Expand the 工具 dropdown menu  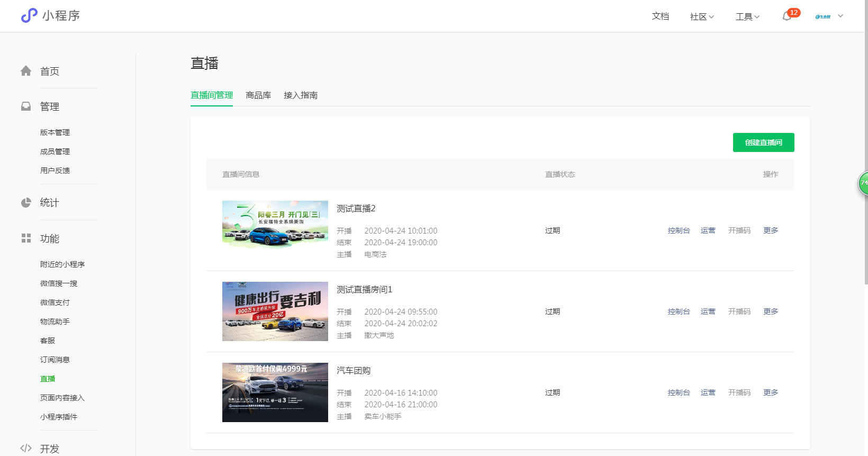tap(747, 17)
